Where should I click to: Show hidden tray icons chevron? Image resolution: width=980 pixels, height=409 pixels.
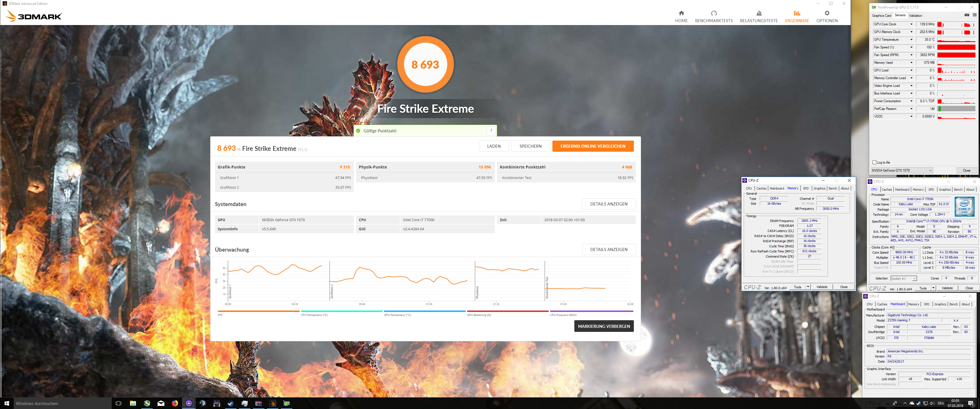905,403
